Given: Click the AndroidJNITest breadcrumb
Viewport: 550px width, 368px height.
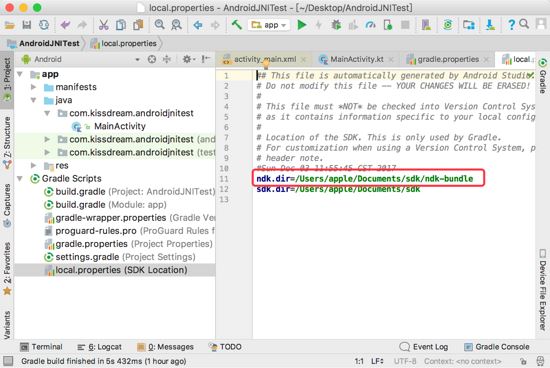Looking at the screenshot, I should pos(44,44).
